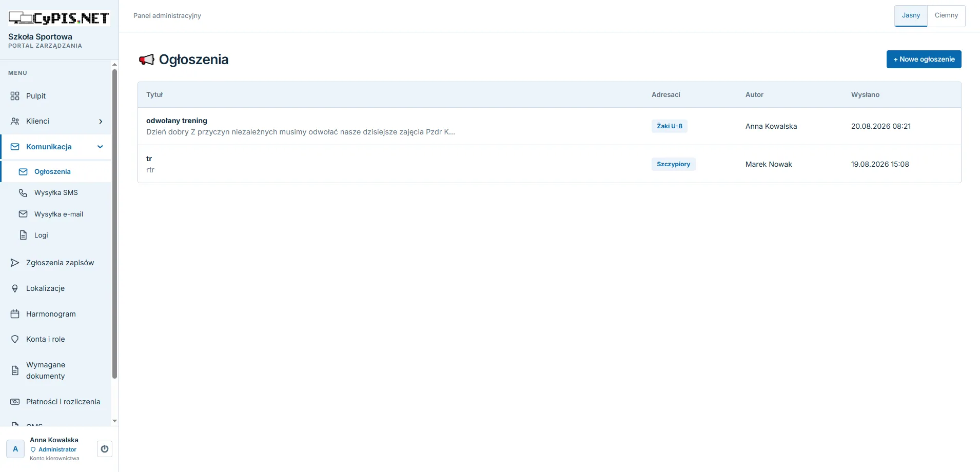Click the Konta i role shield icon
The image size is (980, 472).
[x=15, y=339]
